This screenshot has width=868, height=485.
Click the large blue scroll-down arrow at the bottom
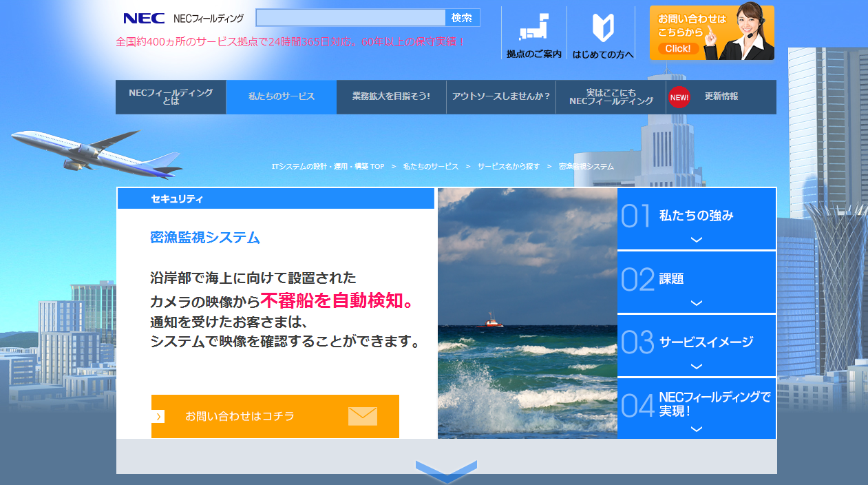coord(446,471)
